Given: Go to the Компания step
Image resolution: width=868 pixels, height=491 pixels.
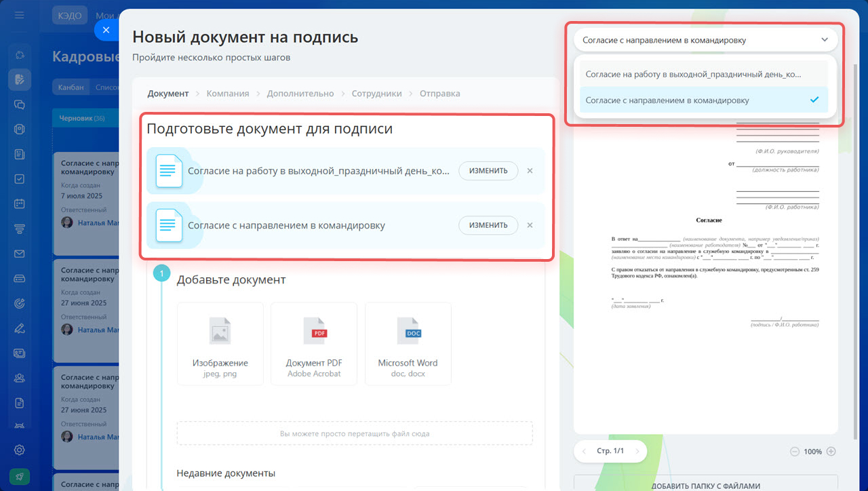Looking at the screenshot, I should click(228, 94).
